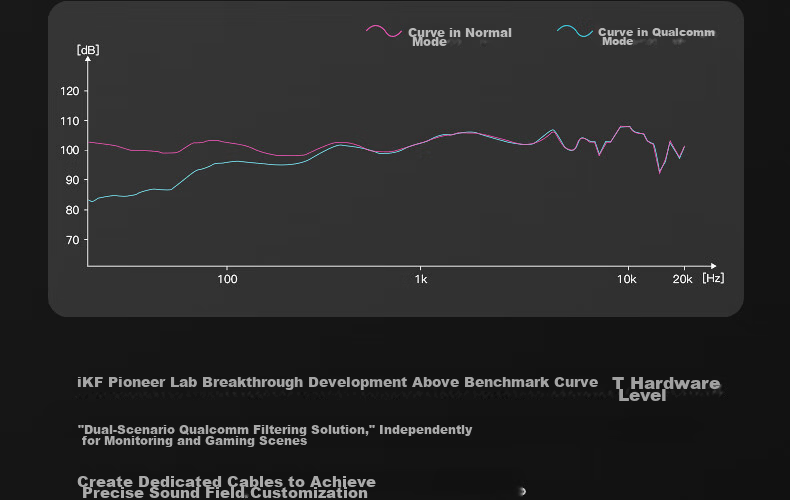Click the 80 dB axis value
Image resolution: width=790 pixels, height=500 pixels.
point(73,210)
